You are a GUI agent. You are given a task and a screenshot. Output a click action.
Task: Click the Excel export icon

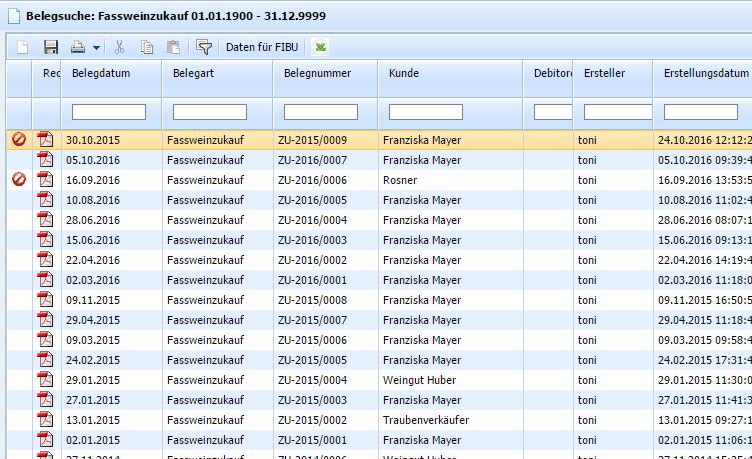320,47
